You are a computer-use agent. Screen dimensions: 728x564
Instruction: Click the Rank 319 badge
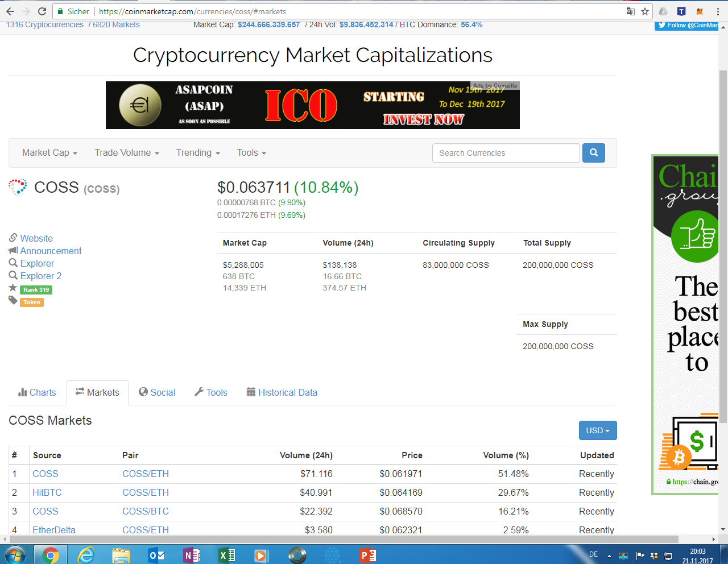(x=36, y=290)
